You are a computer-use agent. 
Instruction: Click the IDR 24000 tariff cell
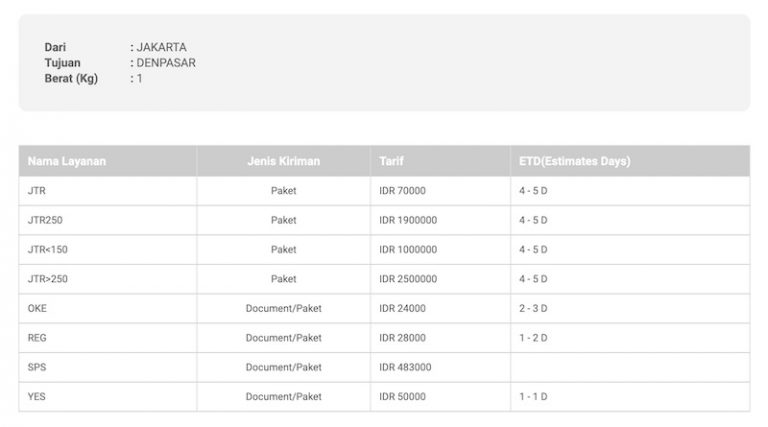point(402,308)
